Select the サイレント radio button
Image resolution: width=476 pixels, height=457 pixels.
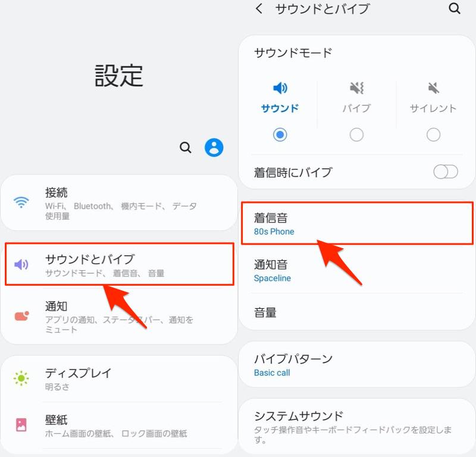pos(433,134)
